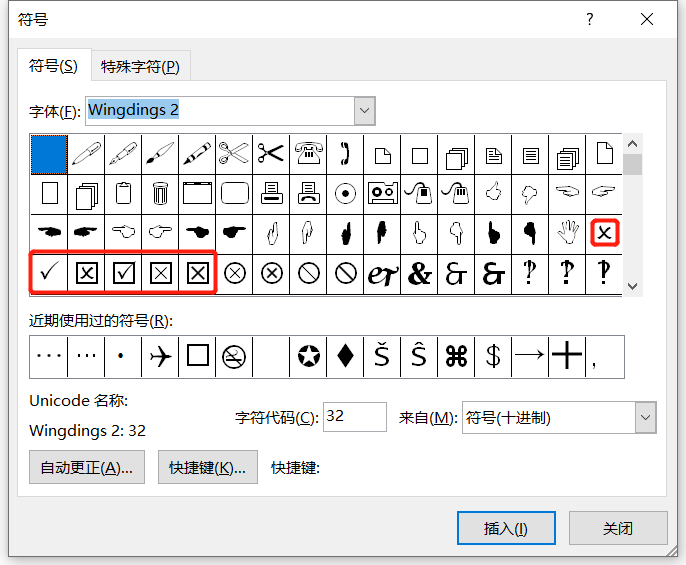Click symbol grid scrollbar down arrow

coord(632,287)
